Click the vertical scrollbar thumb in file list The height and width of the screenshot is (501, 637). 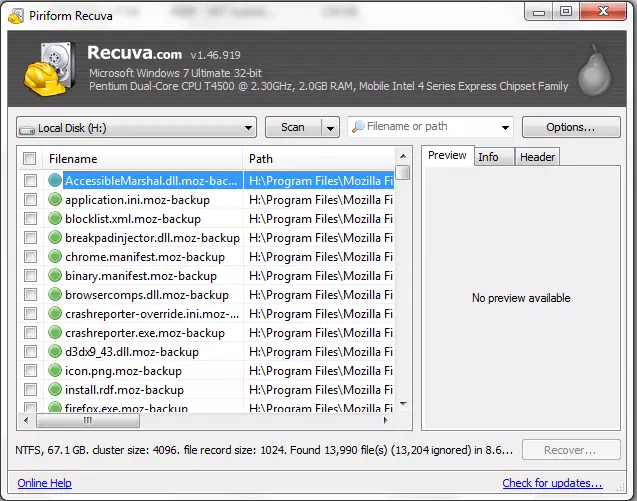tap(403, 172)
